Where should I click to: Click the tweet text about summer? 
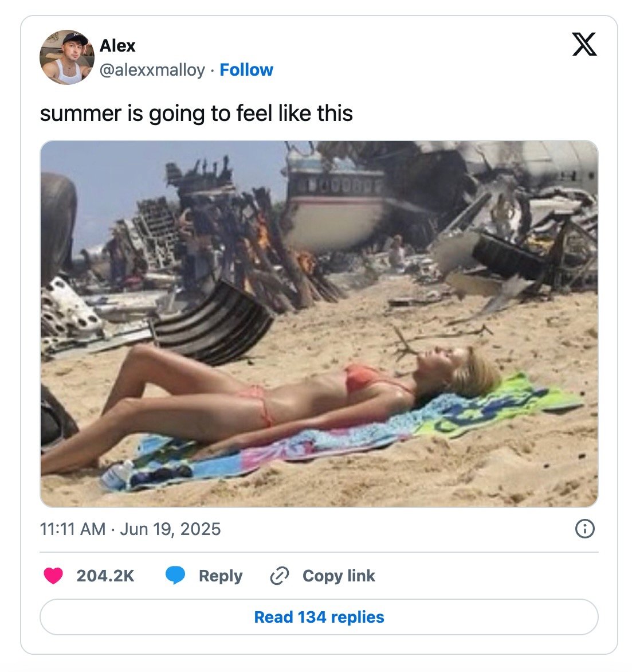pos(196,114)
